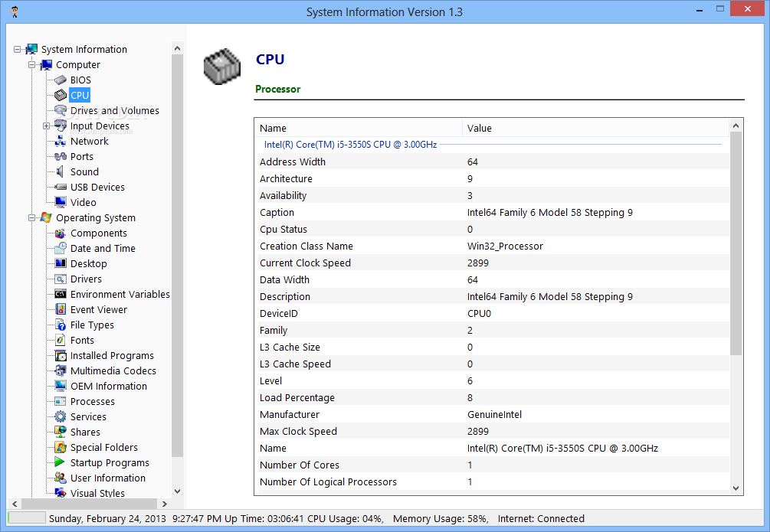This screenshot has width=770, height=532.
Task: Click the Shares icon
Action: [60, 432]
